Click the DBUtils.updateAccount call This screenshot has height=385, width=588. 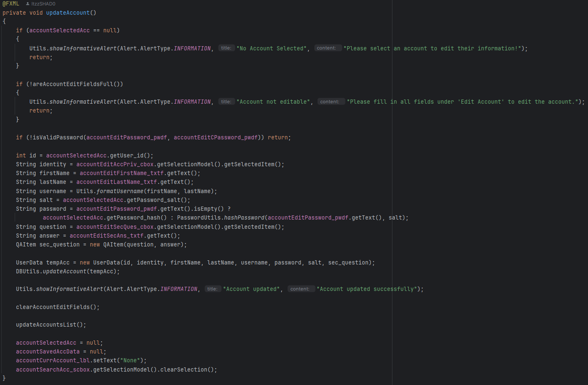click(64, 271)
